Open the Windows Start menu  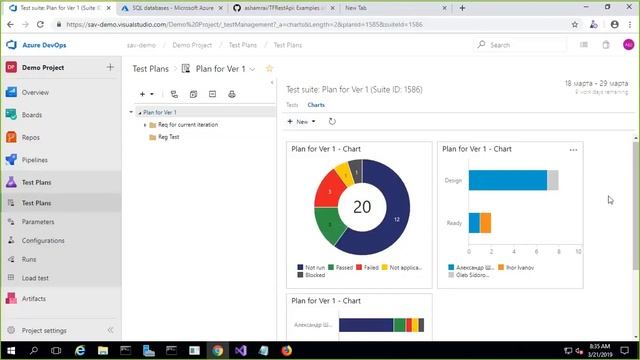click(11, 351)
